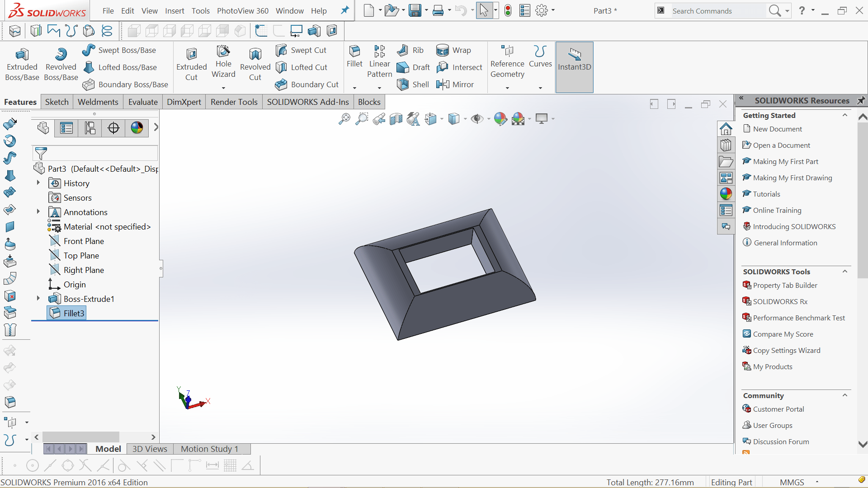Screen dimensions: 868x488
Task: Click the Wrap feature tool
Action: coord(453,50)
